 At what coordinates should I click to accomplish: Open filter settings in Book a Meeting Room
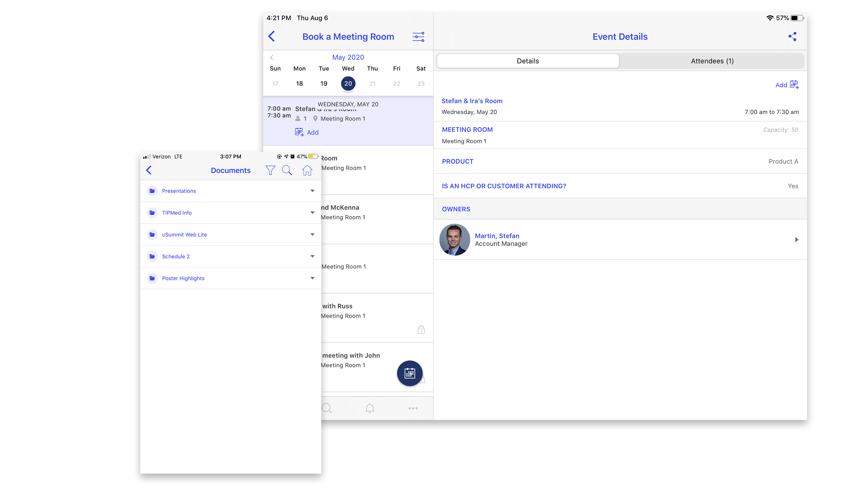click(418, 37)
